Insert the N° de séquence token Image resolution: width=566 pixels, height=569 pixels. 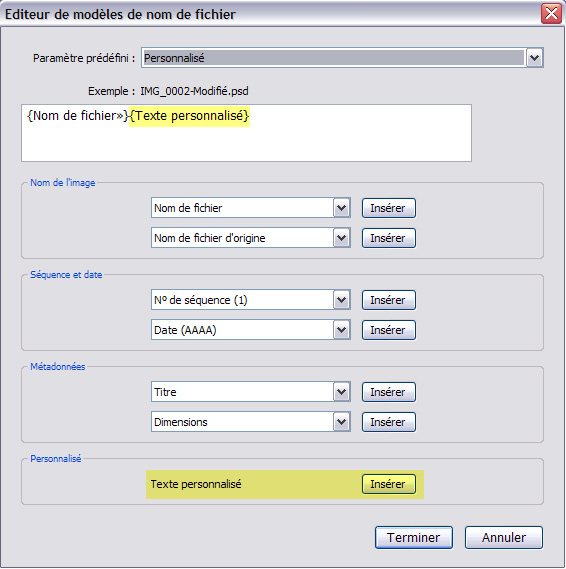click(389, 300)
